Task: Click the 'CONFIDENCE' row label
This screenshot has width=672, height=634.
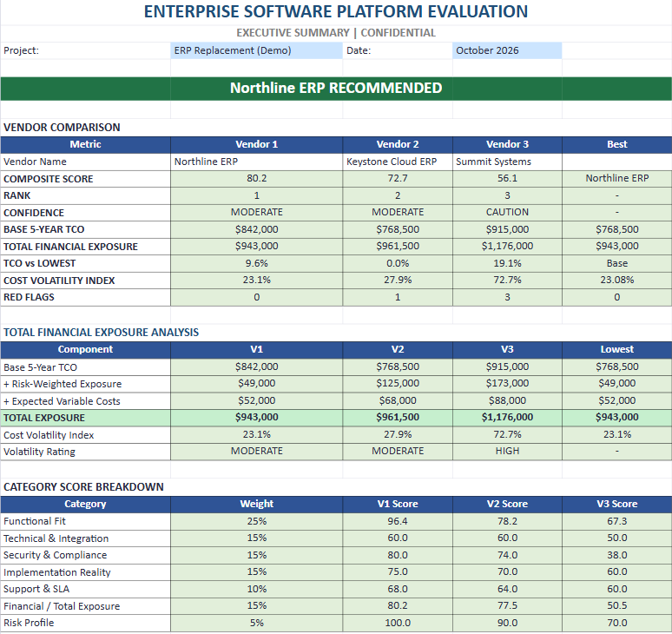Action: coord(85,213)
